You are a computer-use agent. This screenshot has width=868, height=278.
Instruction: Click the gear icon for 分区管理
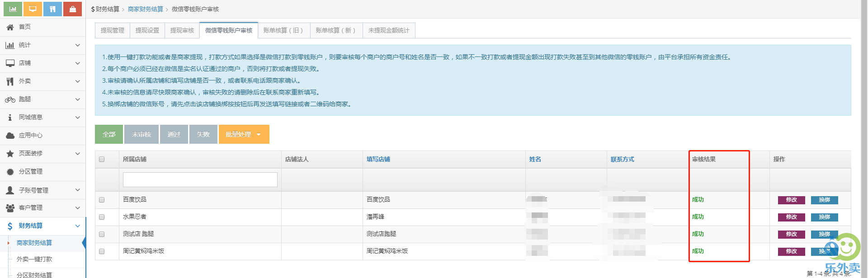click(10, 172)
